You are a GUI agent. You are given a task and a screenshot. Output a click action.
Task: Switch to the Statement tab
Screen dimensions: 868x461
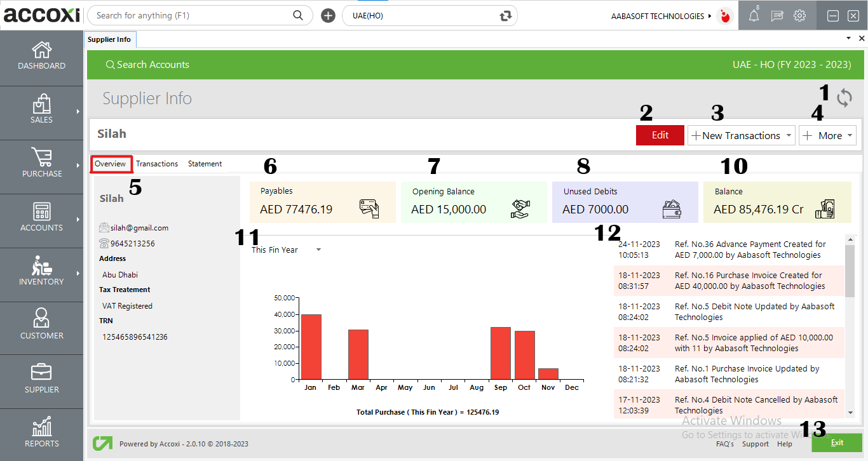coord(205,164)
